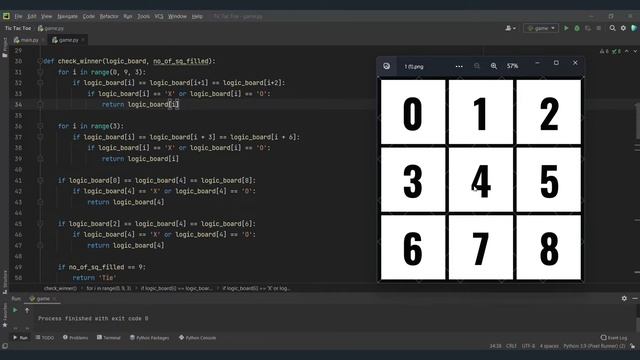The width and height of the screenshot is (640, 360).
Task: Click the check_winner() breadcrumb below editor
Action: (x=60, y=288)
